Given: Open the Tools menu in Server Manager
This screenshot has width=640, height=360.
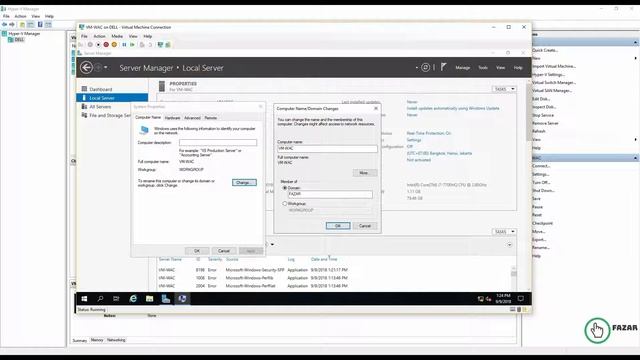Looking at the screenshot, I should [x=483, y=68].
